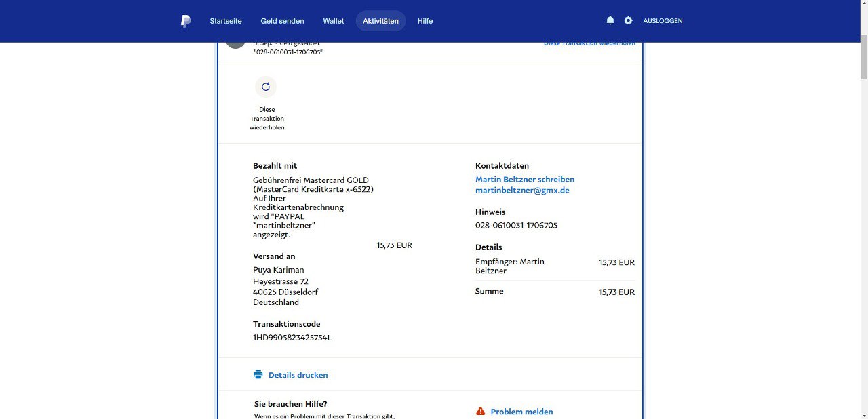Open the notifications bell
This screenshot has width=868, height=419.
610,21
